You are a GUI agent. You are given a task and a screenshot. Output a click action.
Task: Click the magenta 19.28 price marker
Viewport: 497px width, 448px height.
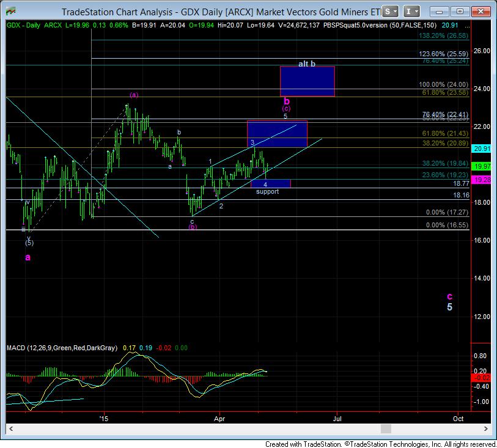point(482,180)
